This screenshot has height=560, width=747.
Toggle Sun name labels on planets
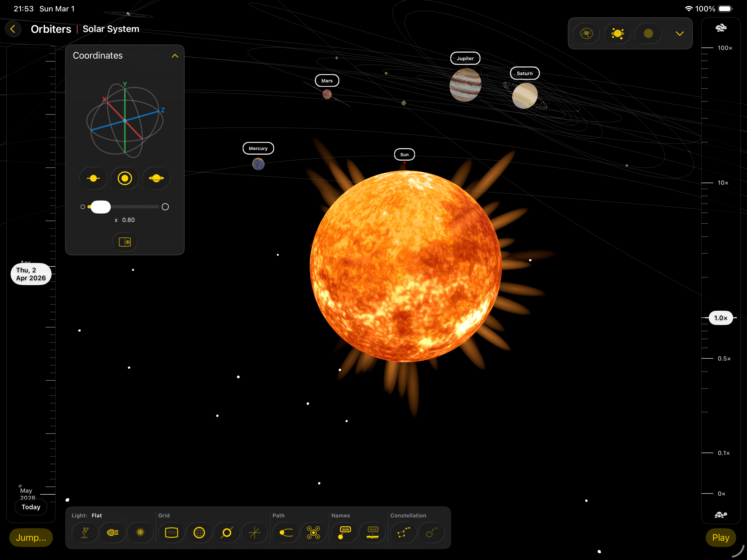tap(344, 533)
